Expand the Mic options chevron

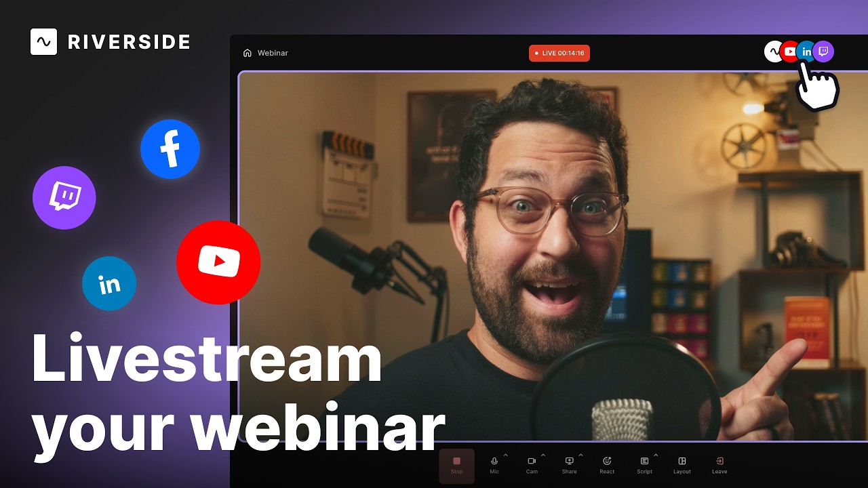pyautogui.click(x=505, y=455)
